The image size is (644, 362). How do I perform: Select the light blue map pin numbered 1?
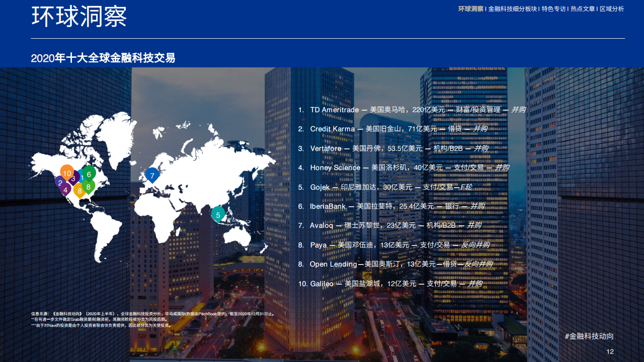tap(82, 177)
